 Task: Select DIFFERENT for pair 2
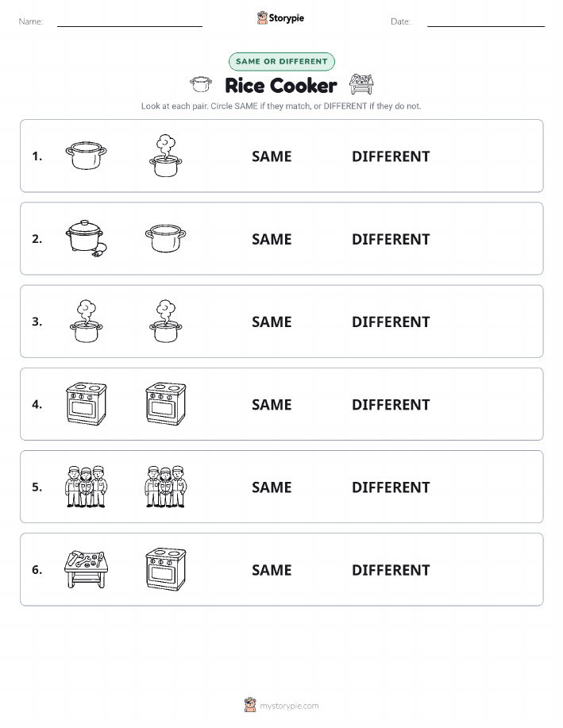(391, 239)
